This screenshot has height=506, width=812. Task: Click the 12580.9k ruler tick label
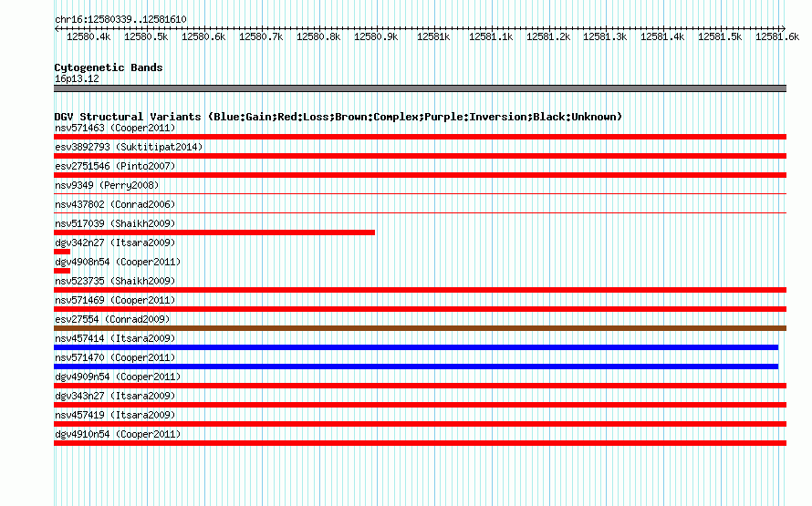coord(376,37)
